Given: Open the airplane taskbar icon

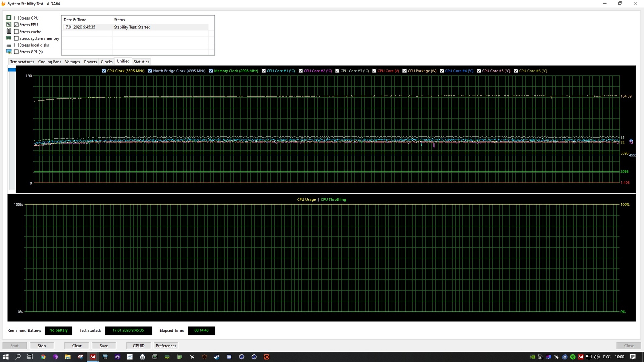Looking at the screenshot, I should (x=192, y=357).
